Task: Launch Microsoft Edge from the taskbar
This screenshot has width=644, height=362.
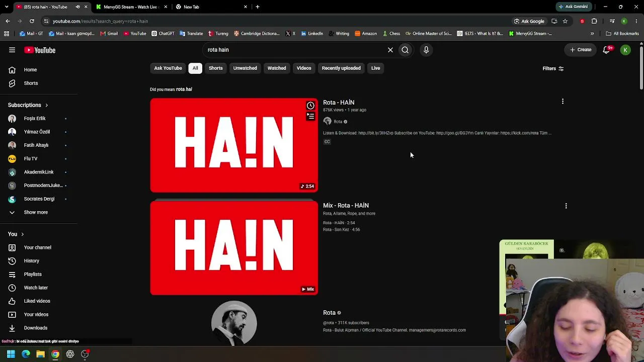Action: click(x=26, y=354)
